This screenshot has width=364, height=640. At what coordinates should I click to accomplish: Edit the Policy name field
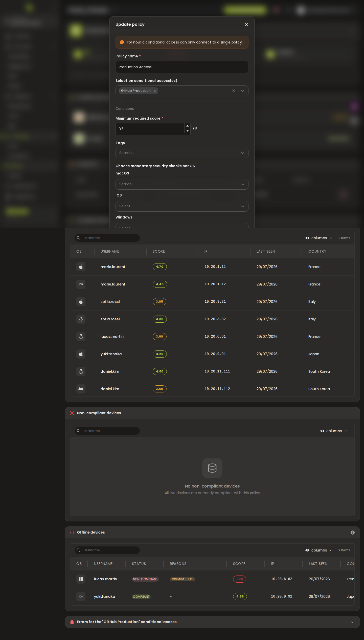[x=182, y=67]
